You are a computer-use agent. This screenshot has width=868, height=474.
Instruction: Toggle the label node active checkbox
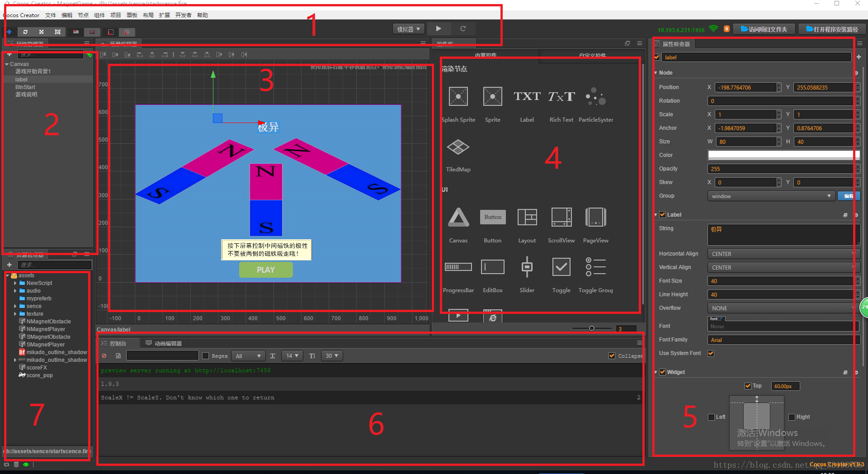click(x=657, y=57)
